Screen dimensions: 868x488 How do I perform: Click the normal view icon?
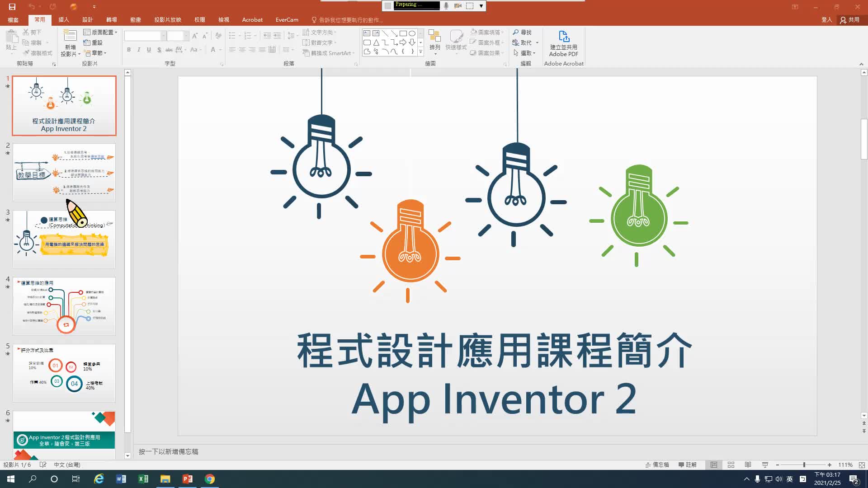coord(714,465)
